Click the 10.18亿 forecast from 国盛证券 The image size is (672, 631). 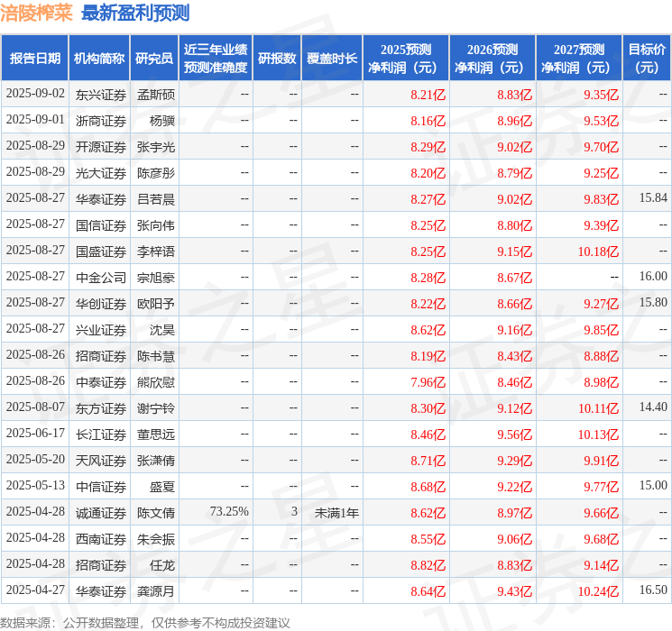[x=598, y=251]
